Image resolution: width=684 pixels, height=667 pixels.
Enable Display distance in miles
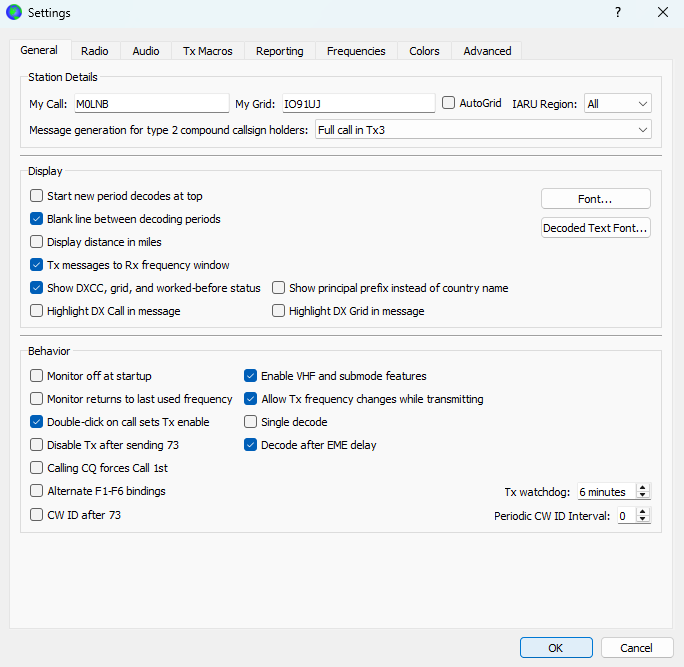pos(37,242)
